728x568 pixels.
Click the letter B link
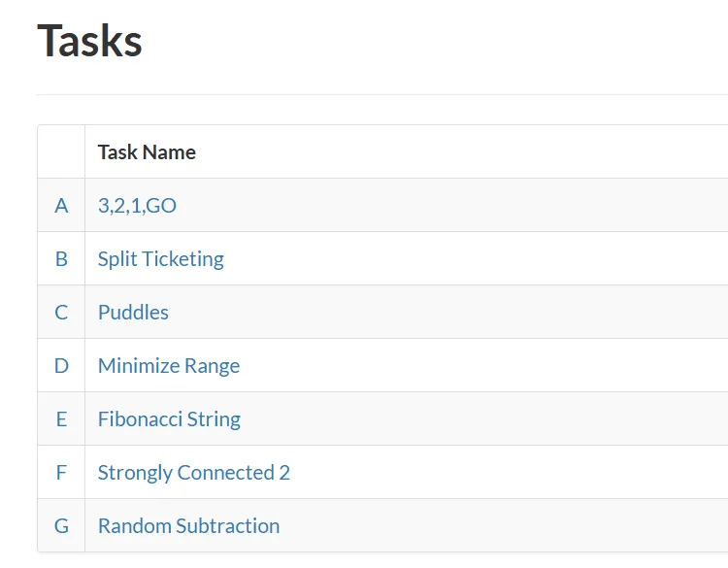(61, 259)
